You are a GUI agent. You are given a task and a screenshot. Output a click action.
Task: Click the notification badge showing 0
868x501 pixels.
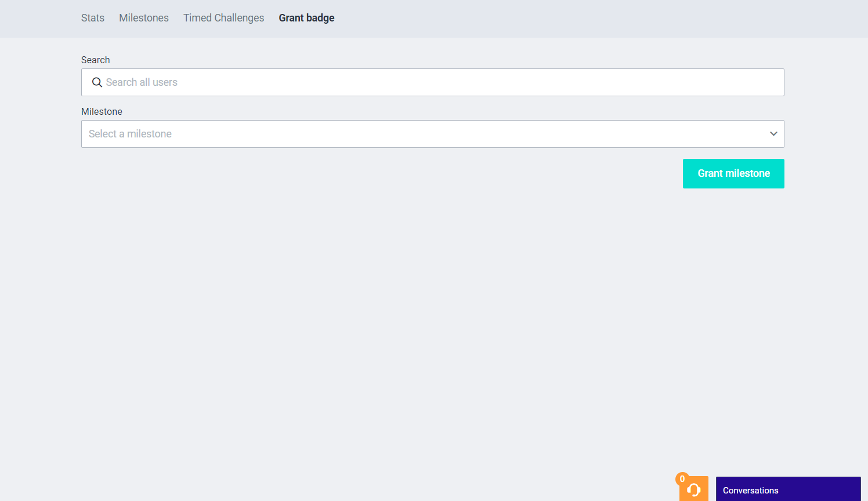point(682,479)
